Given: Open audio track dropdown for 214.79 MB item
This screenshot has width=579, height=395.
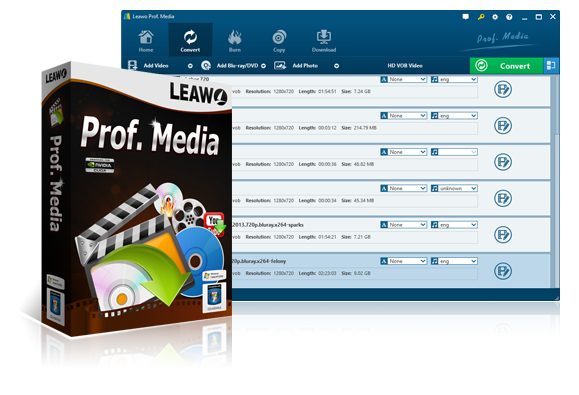Looking at the screenshot, I should click(x=455, y=116).
